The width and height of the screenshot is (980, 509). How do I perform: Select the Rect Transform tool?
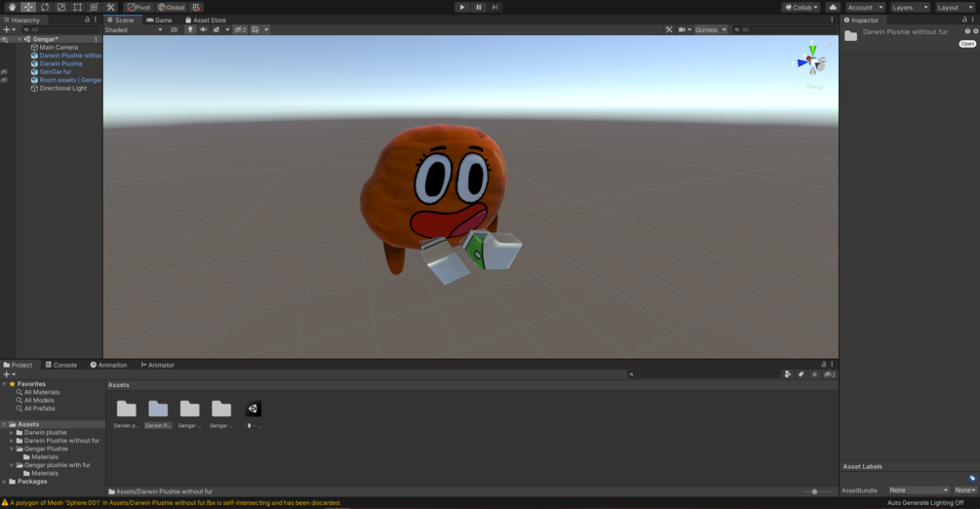(x=77, y=7)
